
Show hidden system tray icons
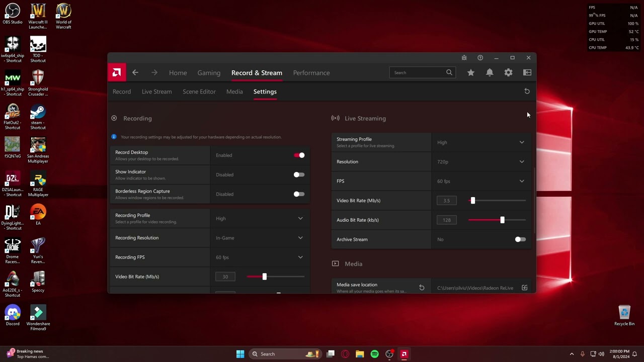pyautogui.click(x=572, y=354)
